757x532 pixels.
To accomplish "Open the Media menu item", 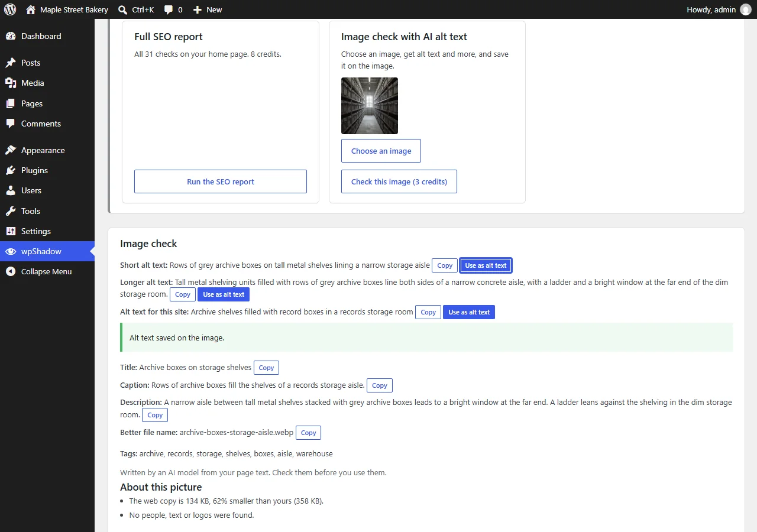I will [x=47, y=83].
